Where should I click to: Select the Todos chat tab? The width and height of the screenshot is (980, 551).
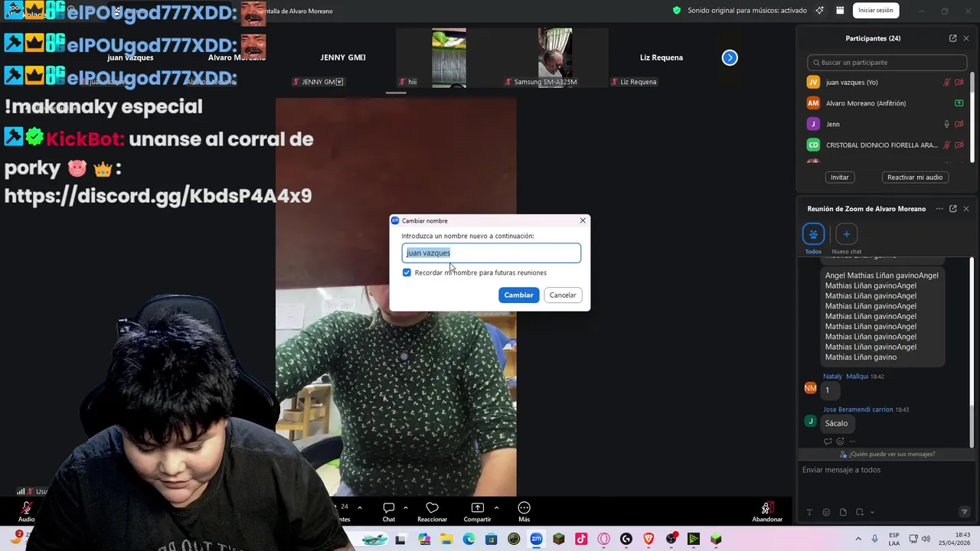[x=813, y=239]
